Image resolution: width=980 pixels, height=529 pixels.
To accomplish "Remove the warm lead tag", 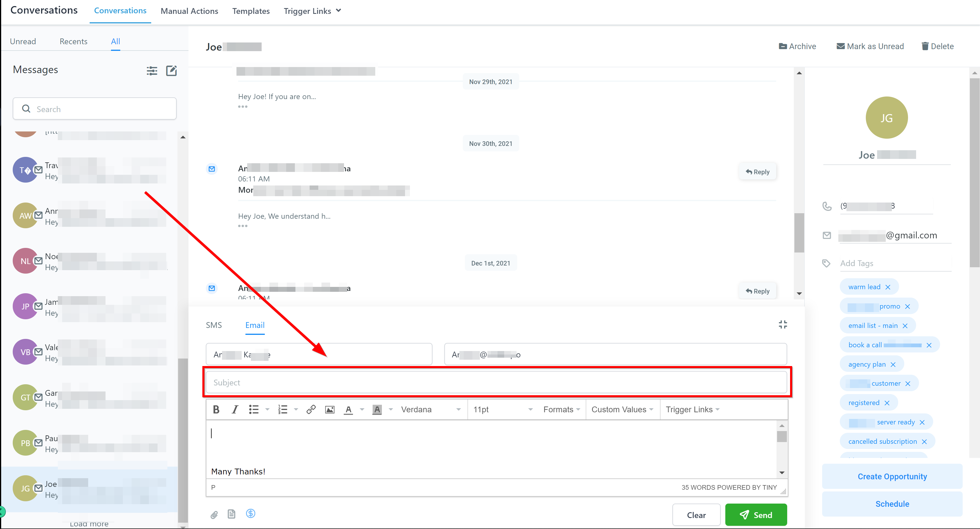I will [x=888, y=287].
